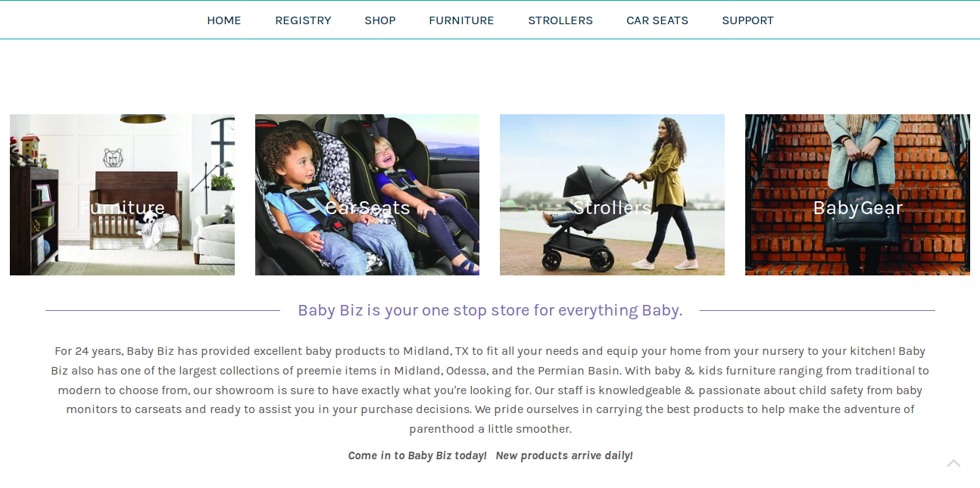Click STROLLERS in the navigation bar
This screenshot has width=980, height=488.
click(560, 20)
